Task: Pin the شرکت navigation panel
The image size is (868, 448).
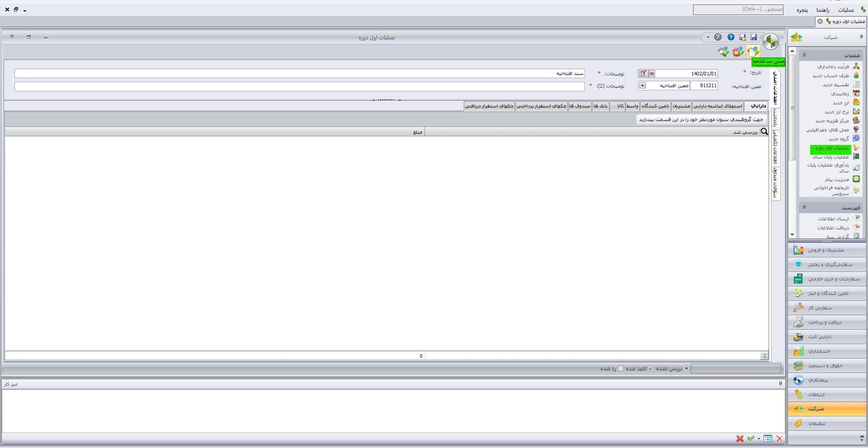Action: 861,37
